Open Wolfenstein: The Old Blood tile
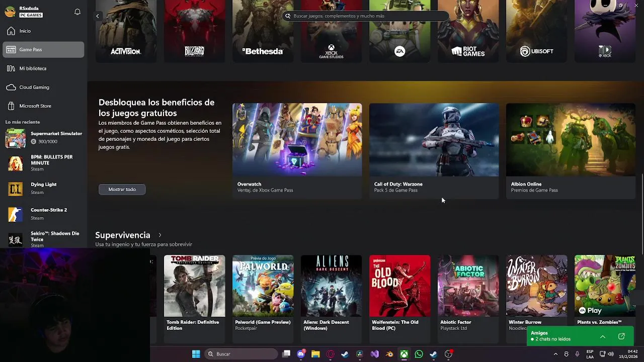Image resolution: width=644 pixels, height=362 pixels. point(399,299)
